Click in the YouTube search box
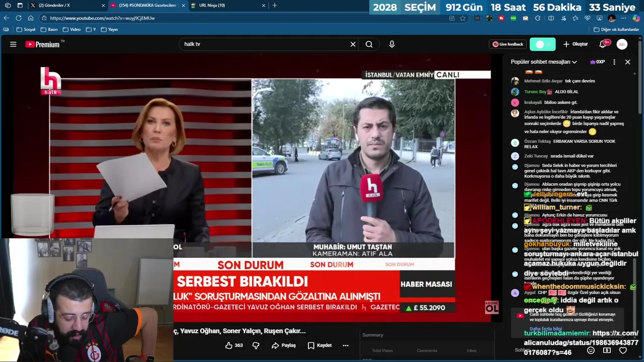The image size is (644, 362). point(264,44)
